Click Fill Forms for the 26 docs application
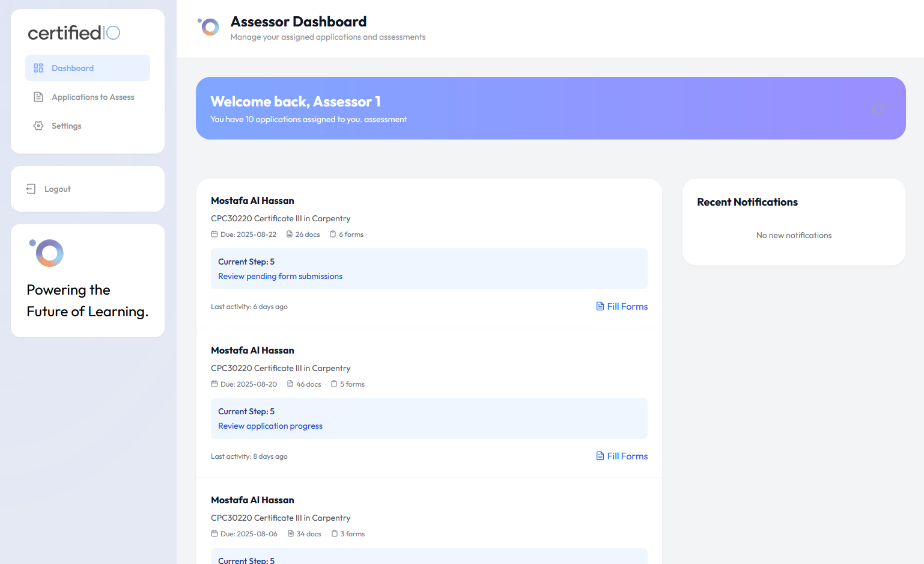Screen dimensions: 924x564 point(622,307)
